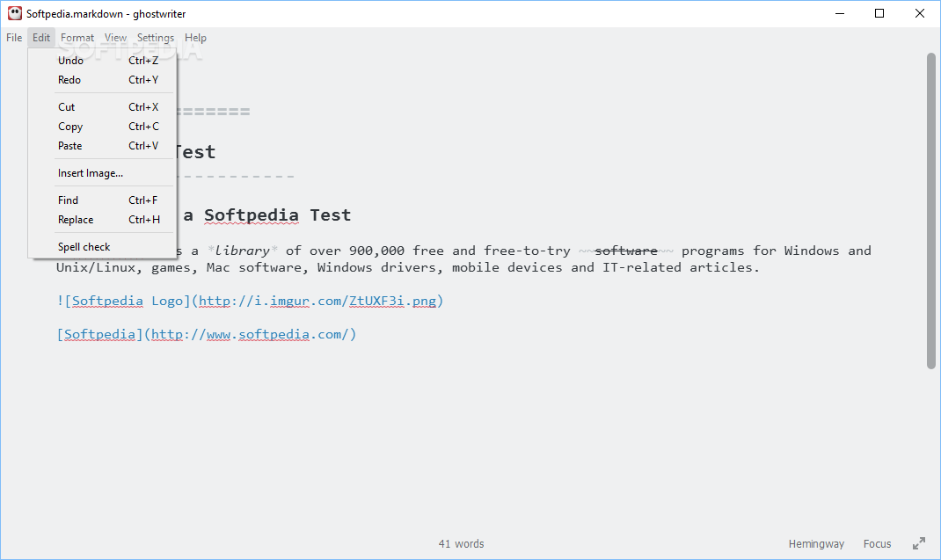Minimize the ghostwriter window
This screenshot has height=560, width=941.
pos(840,13)
